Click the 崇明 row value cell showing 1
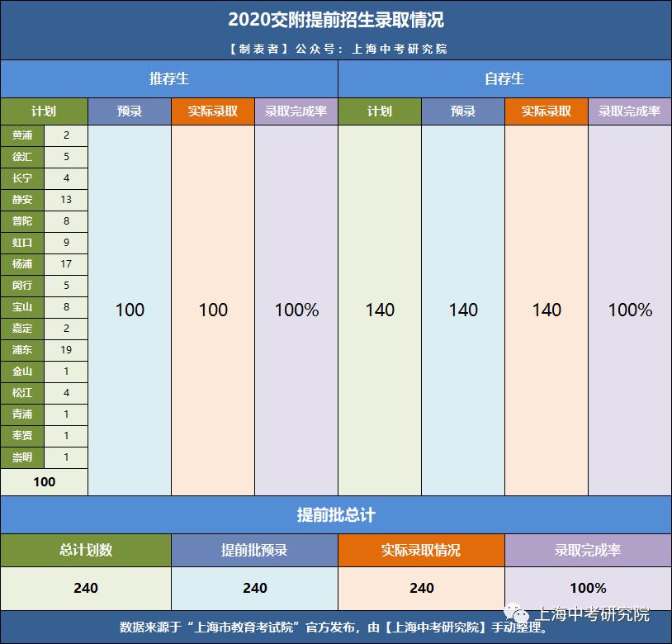 [65, 457]
